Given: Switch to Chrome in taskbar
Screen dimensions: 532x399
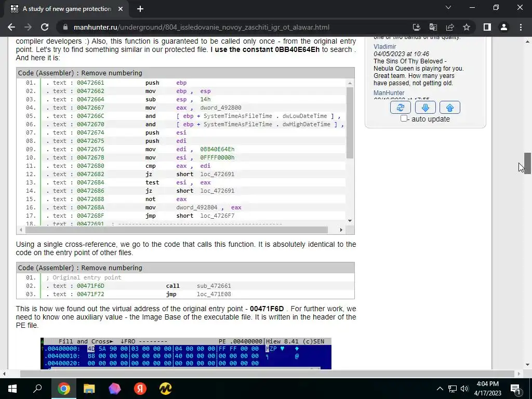Looking at the screenshot, I should pos(64,389).
